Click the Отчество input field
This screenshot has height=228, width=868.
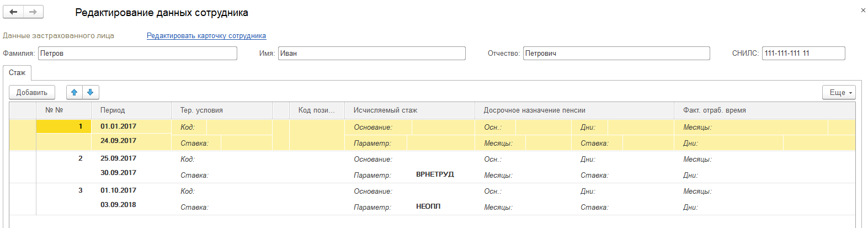(x=616, y=54)
